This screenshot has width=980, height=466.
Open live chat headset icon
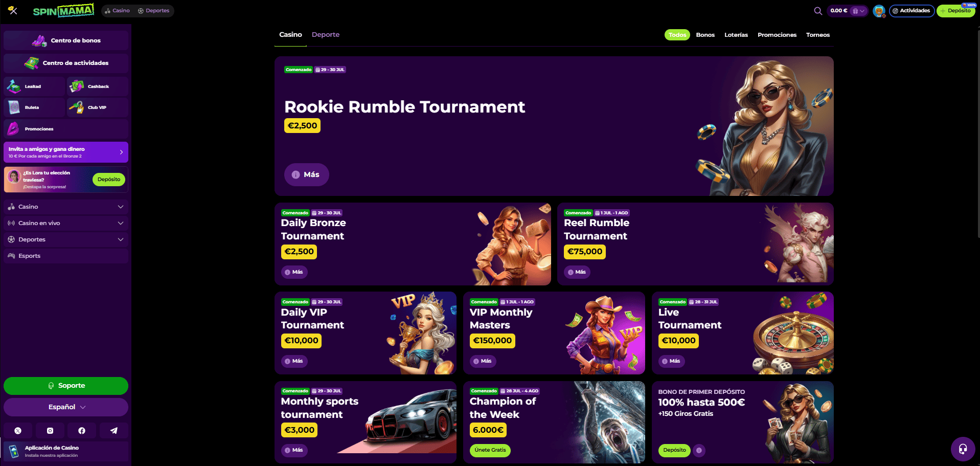[963, 449]
